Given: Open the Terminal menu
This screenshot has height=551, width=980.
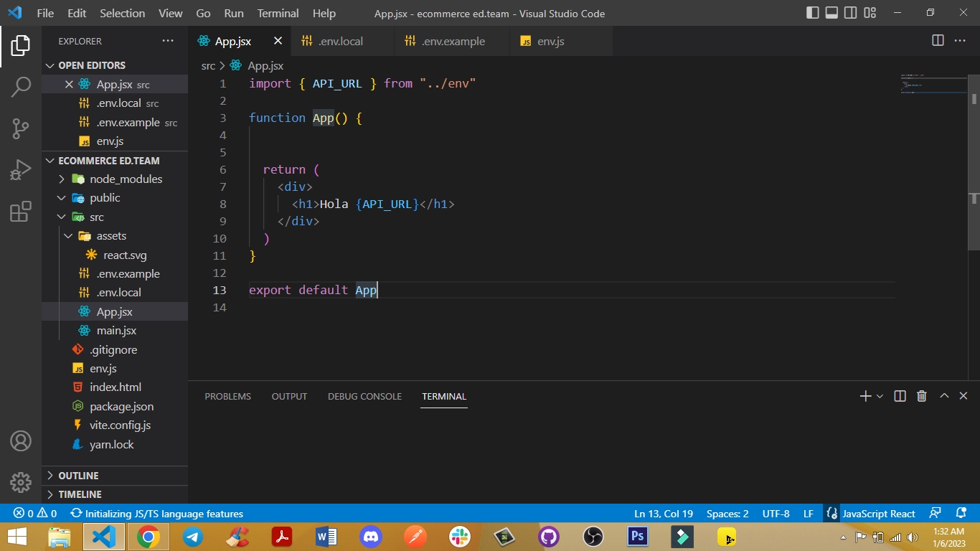Looking at the screenshot, I should [278, 13].
